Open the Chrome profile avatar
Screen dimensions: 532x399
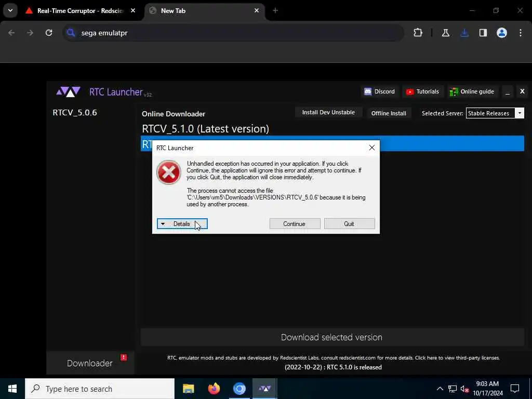[x=502, y=33]
